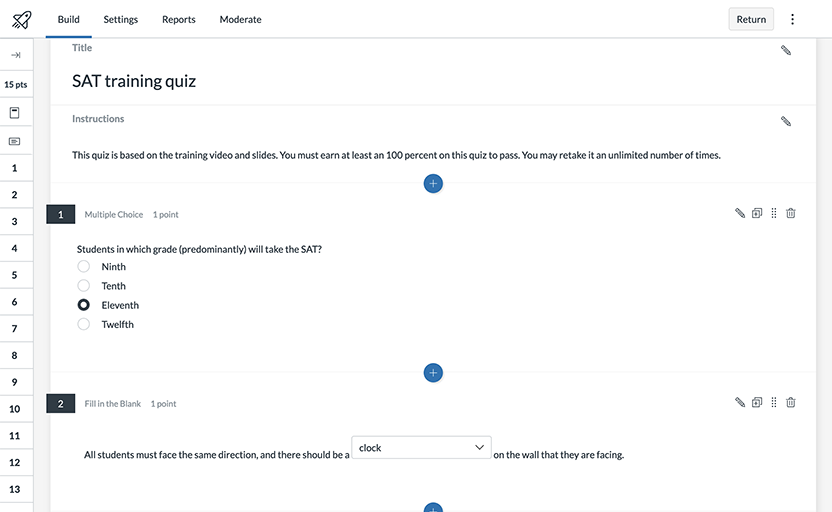Click the Return button
832x512 pixels.
click(751, 19)
